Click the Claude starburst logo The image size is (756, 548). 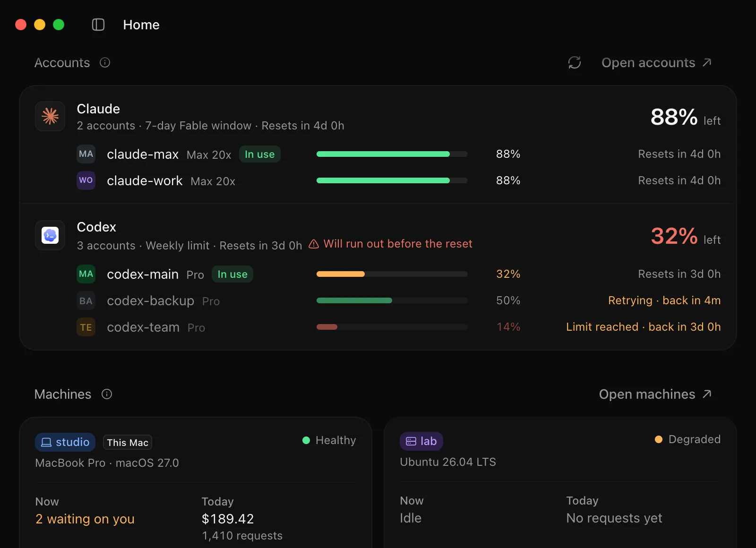point(50,116)
